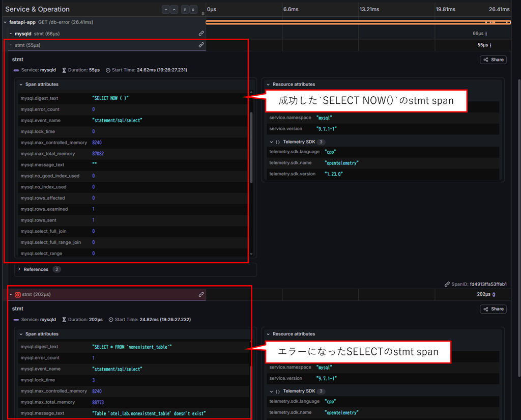Copy link icon on mysqld stmt (66µs) row
Image resolution: width=521 pixels, height=420 pixels.
[201, 34]
